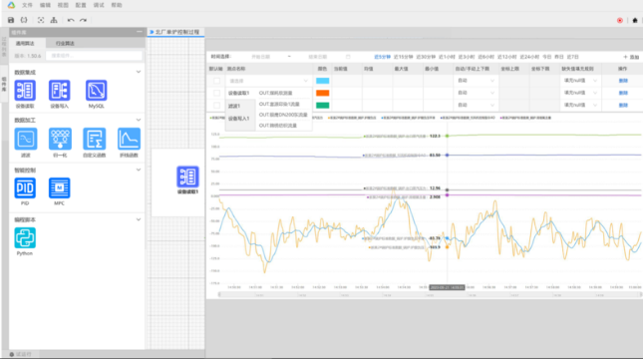
Task: Select the PID controller component
Action: point(25,188)
